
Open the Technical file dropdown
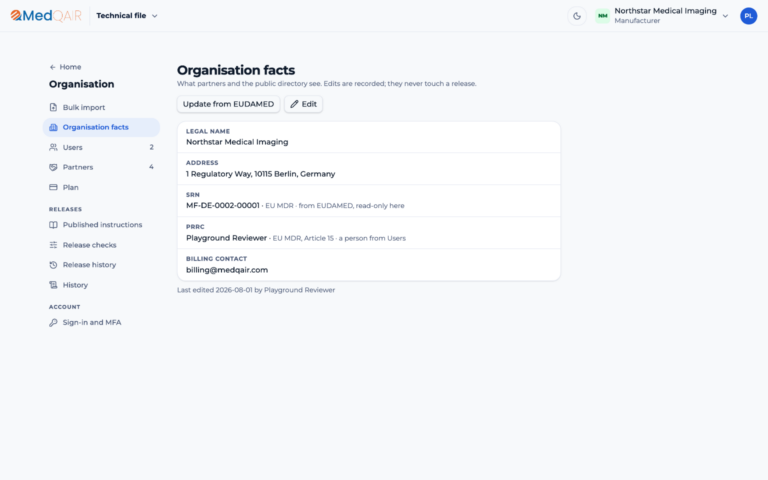point(127,16)
